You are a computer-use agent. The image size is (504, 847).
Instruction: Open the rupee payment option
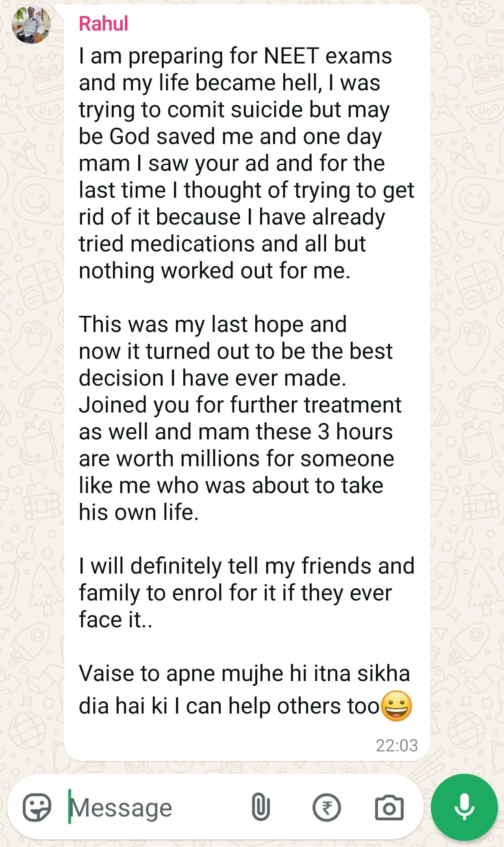pyautogui.click(x=326, y=808)
